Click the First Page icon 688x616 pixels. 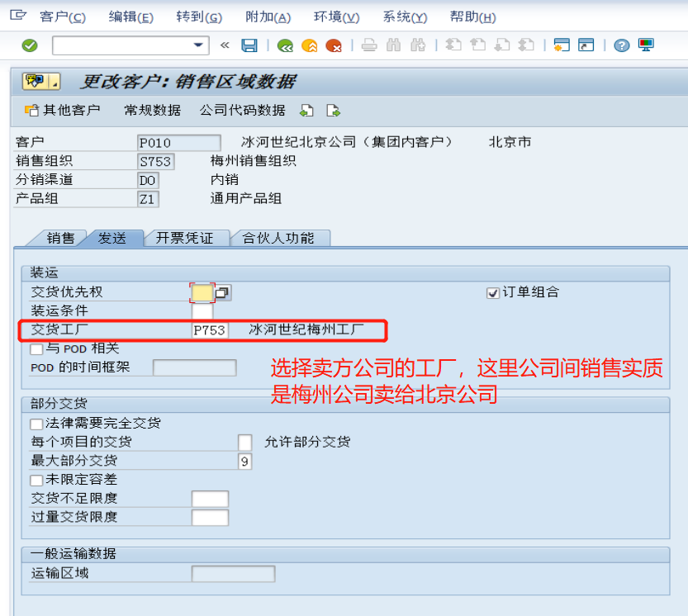(x=453, y=45)
